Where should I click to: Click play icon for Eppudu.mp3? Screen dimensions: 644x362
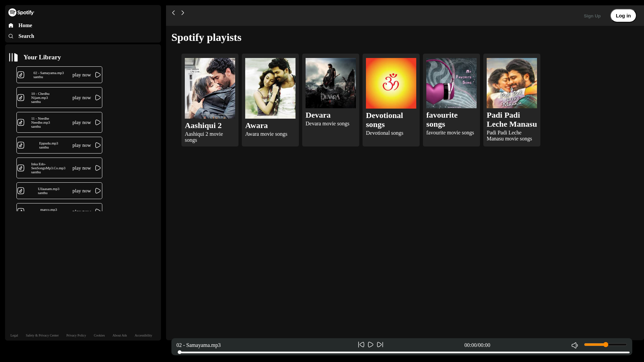click(98, 145)
